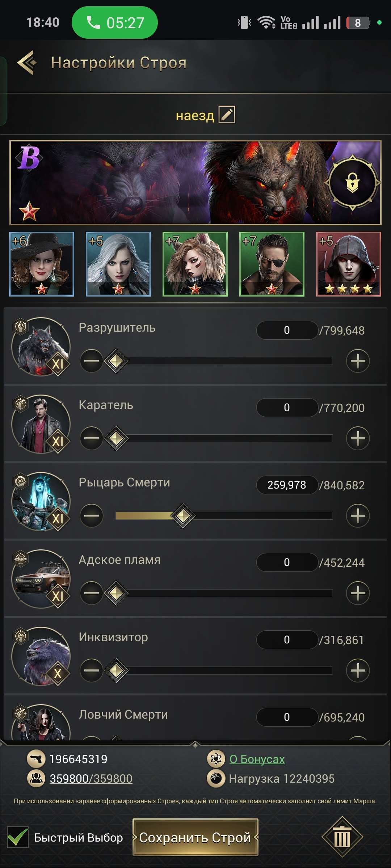Viewport: 391px width, 868px height.
Task: Click Сохранить Строй button
Action: click(x=195, y=837)
